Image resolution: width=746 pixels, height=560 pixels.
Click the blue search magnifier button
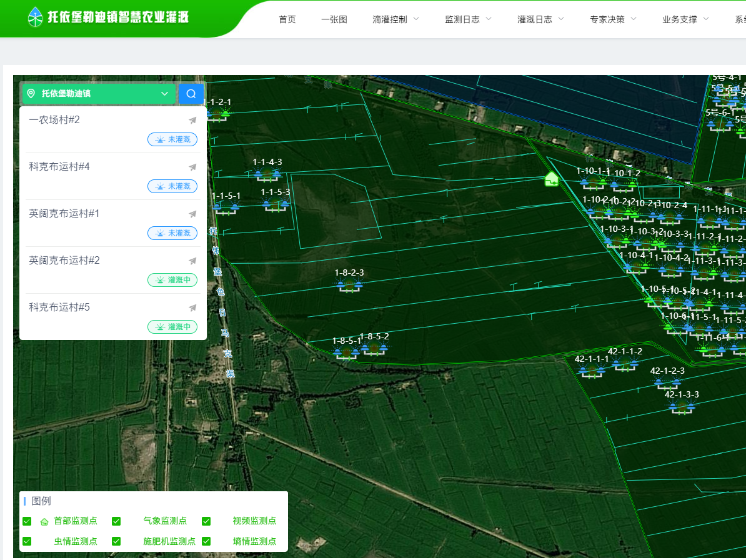point(191,94)
